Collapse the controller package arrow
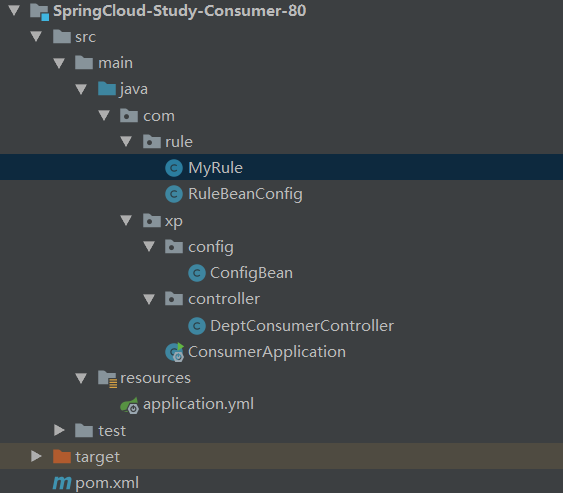Image resolution: width=563 pixels, height=493 pixels. [149, 299]
